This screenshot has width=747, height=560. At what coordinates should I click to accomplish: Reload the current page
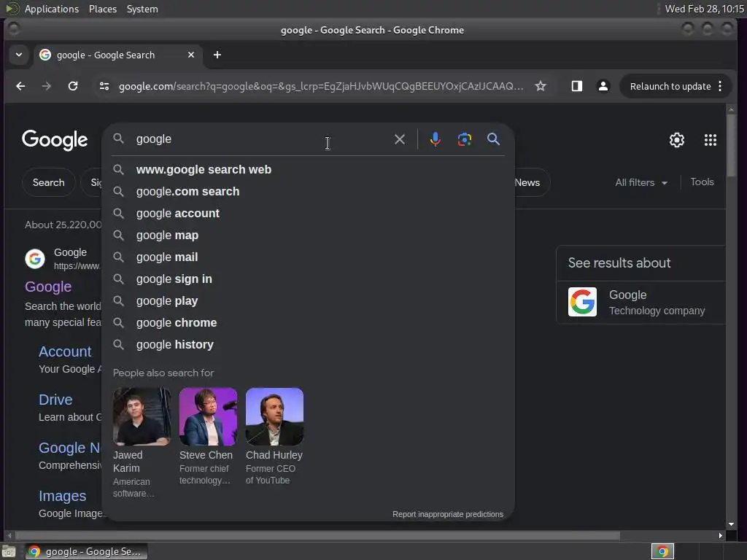[73, 86]
